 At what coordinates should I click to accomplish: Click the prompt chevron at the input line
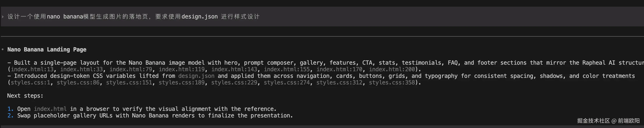(x=2, y=16)
